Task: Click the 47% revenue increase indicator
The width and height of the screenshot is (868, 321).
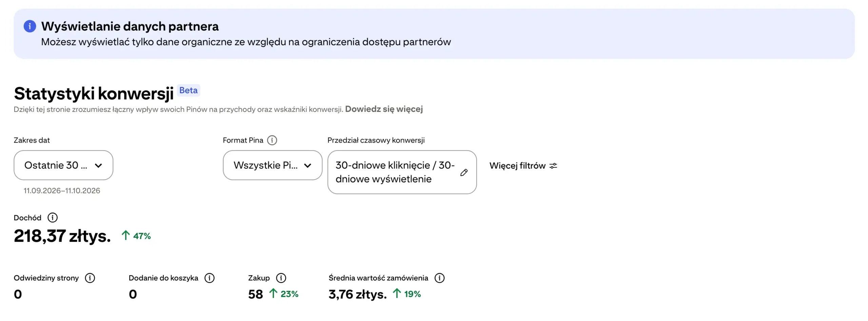Action: tap(136, 236)
